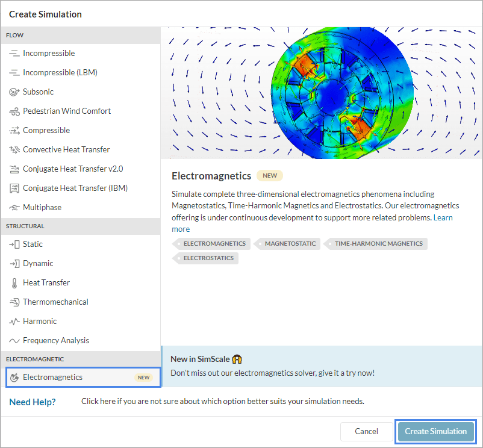Click the Need Help? link
Screen dimensions: 483x448
click(x=32, y=402)
